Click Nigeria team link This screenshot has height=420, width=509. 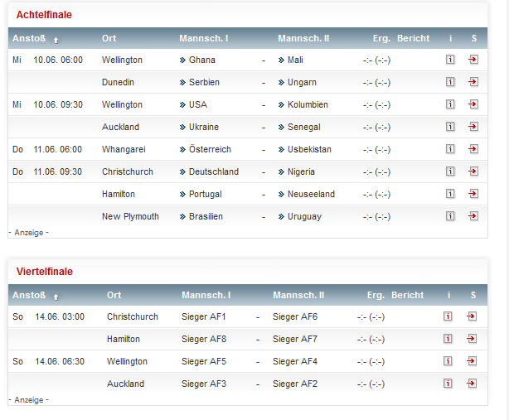click(x=301, y=171)
